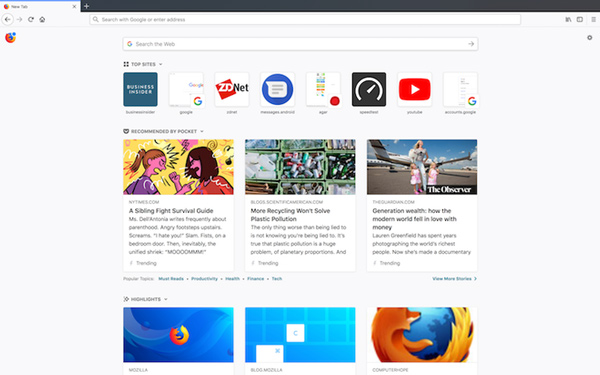Open The Observer airplane article image
Image resolution: width=600 pixels, height=375 pixels.
pos(422,167)
